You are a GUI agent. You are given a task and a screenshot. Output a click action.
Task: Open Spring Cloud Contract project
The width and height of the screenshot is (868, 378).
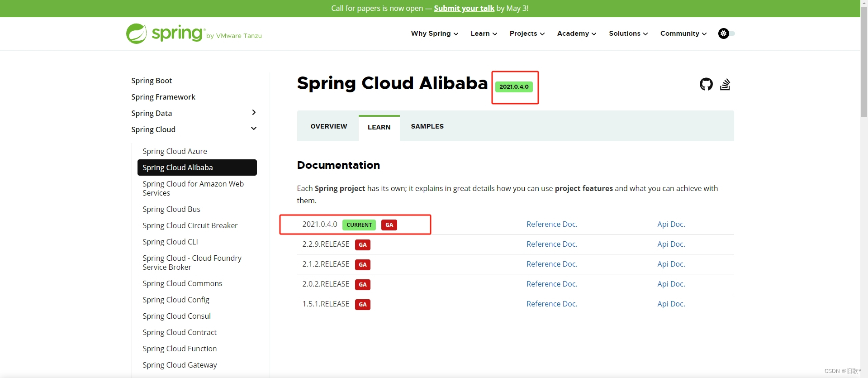(x=180, y=332)
